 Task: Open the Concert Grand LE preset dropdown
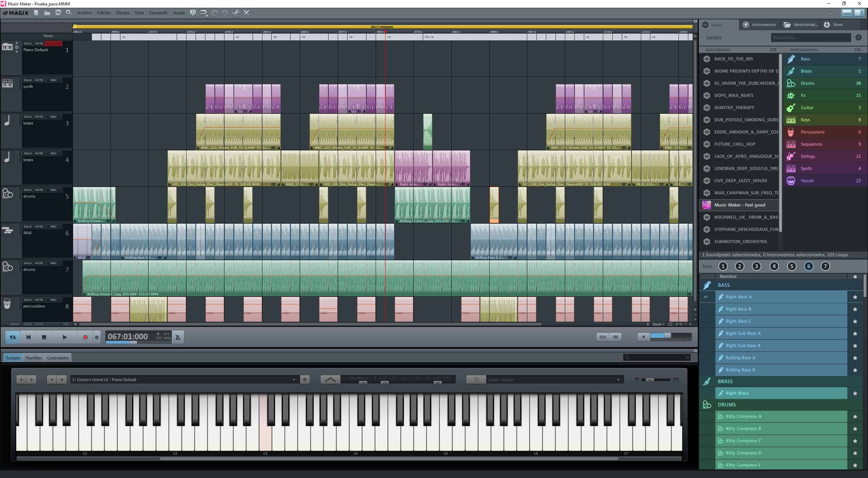pos(294,380)
